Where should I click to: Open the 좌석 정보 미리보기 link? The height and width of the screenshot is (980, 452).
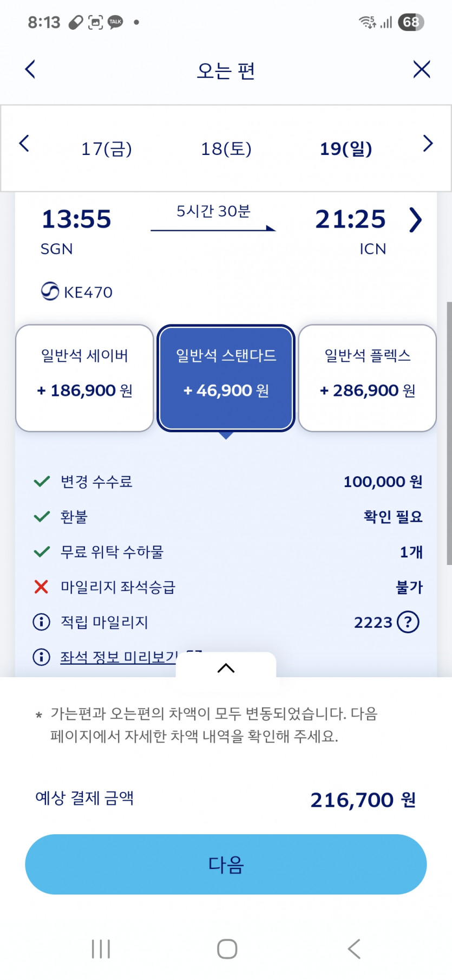[x=119, y=657]
